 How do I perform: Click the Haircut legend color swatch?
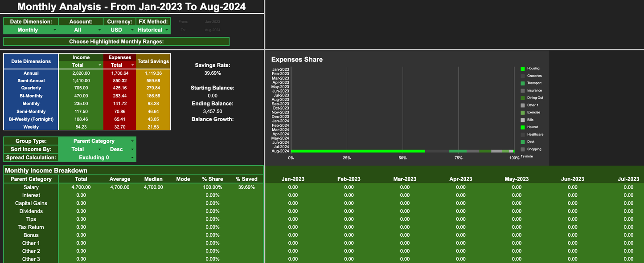pos(522,127)
